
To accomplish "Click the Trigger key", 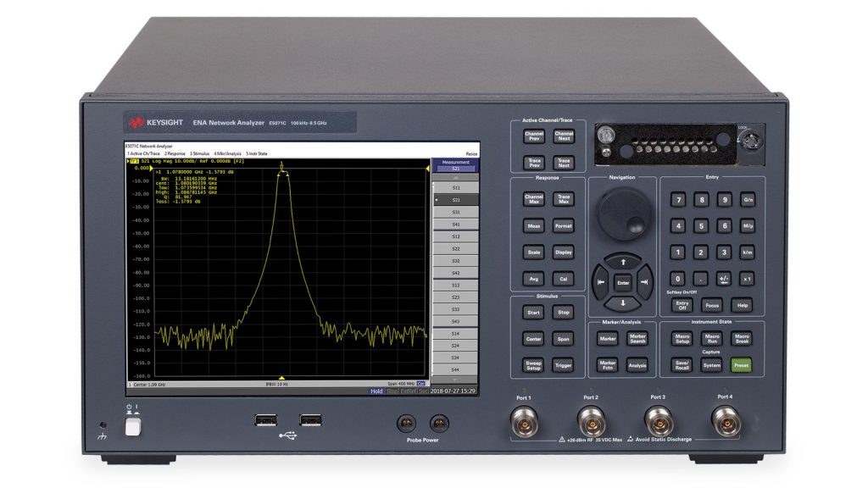I will click(564, 366).
